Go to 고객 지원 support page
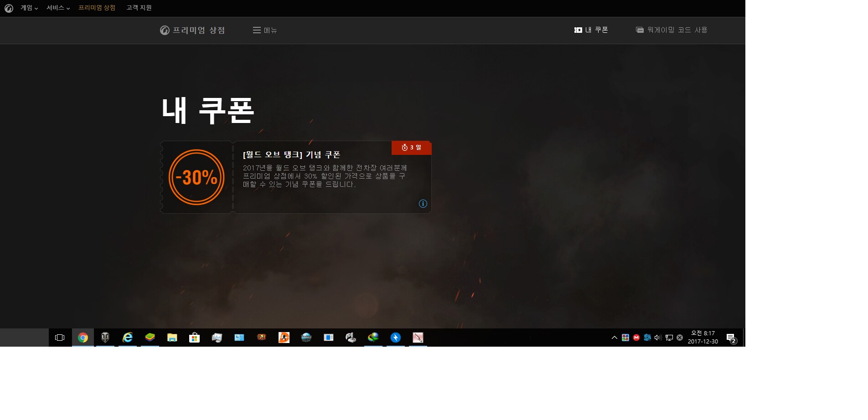This screenshot has width=868, height=420. pyautogui.click(x=139, y=8)
